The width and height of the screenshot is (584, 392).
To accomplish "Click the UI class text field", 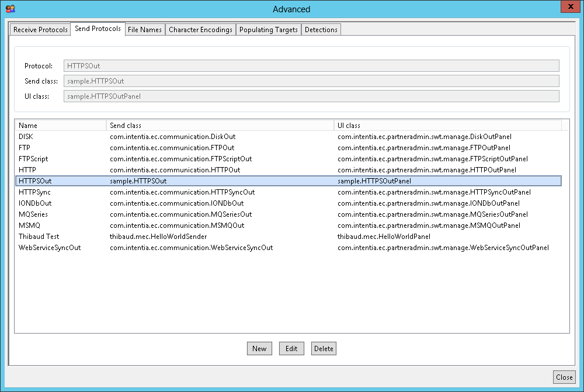I will coord(311,96).
